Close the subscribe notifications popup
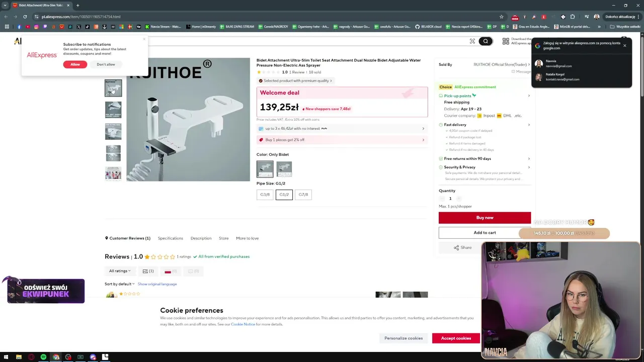The width and height of the screenshot is (644, 362). click(x=144, y=39)
